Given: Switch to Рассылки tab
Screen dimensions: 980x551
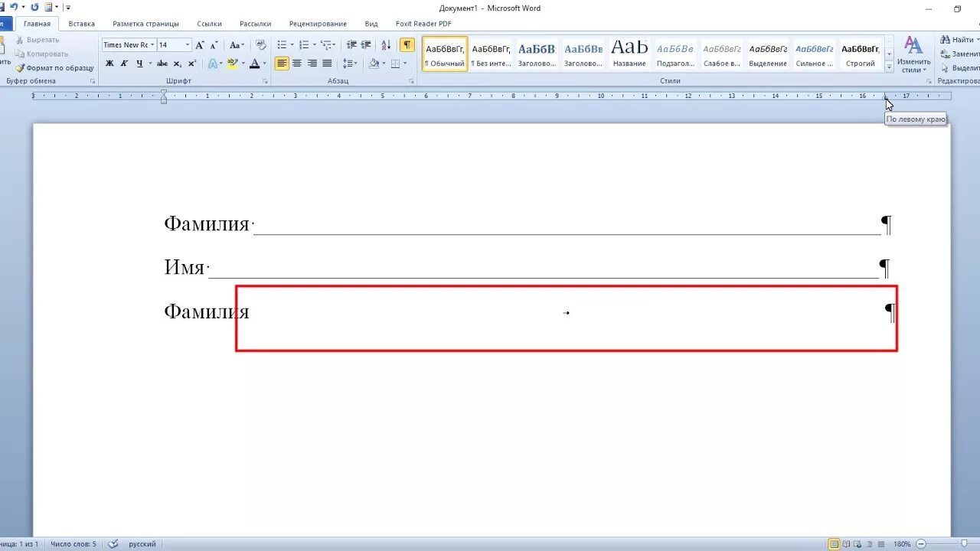Looking at the screenshot, I should 255,24.
